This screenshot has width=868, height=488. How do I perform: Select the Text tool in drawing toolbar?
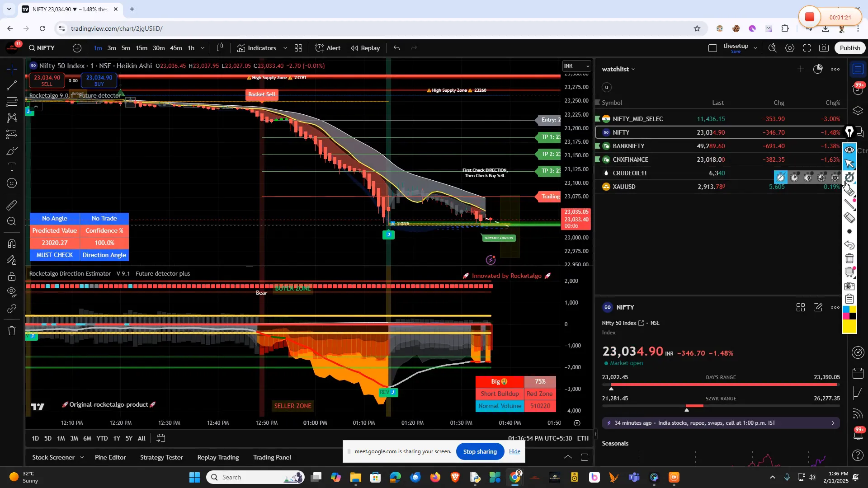pyautogui.click(x=11, y=167)
